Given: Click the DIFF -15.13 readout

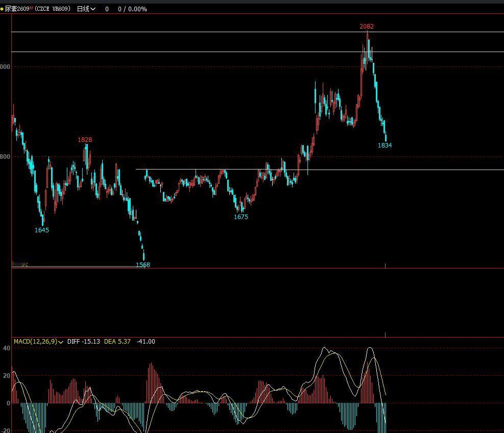Looking at the screenshot, I should tap(84, 342).
